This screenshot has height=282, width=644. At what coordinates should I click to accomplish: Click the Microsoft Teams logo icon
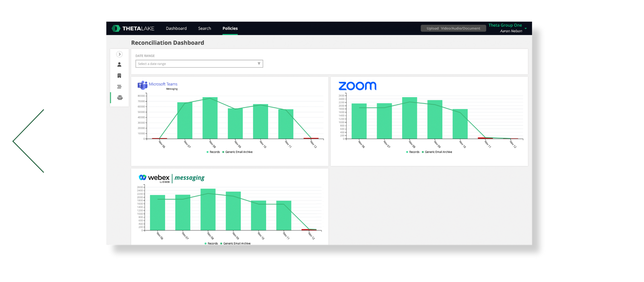pos(142,85)
